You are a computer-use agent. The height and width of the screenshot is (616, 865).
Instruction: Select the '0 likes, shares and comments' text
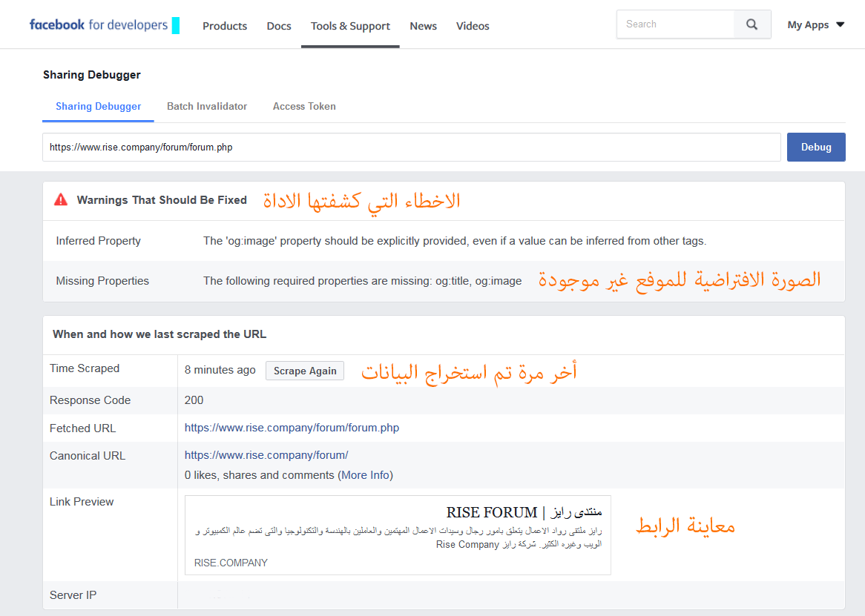[260, 475]
